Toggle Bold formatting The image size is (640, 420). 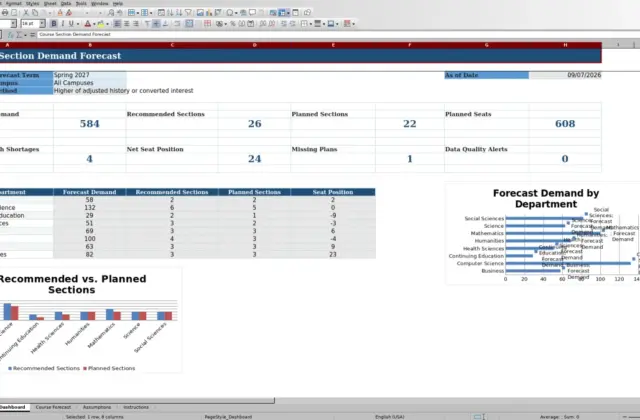pyautogui.click(x=54, y=24)
